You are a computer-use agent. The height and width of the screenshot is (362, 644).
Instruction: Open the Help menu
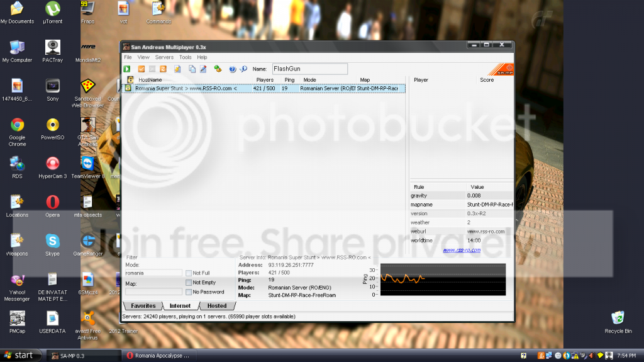[202, 57]
